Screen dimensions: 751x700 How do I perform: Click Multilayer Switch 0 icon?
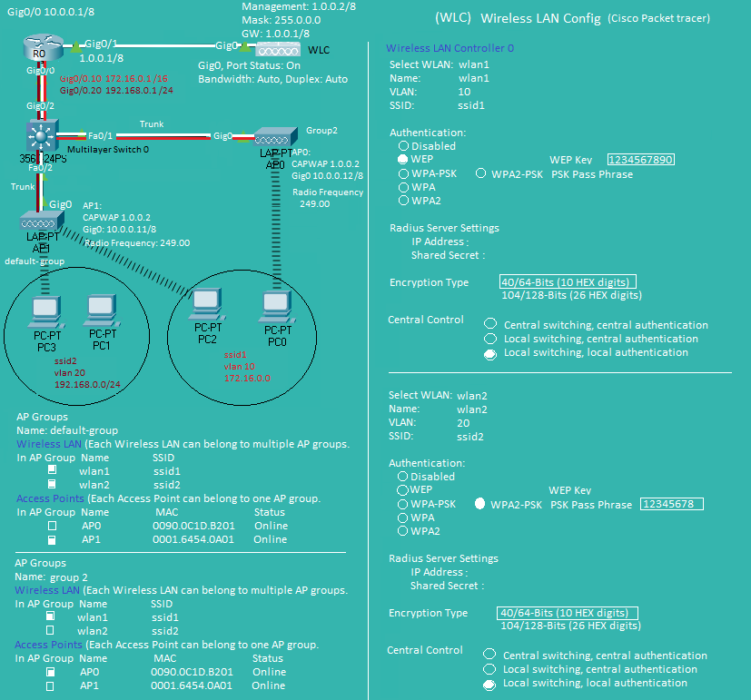point(40,137)
